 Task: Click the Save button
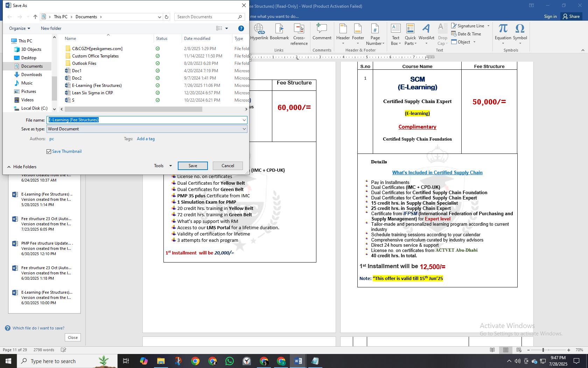coord(193,166)
